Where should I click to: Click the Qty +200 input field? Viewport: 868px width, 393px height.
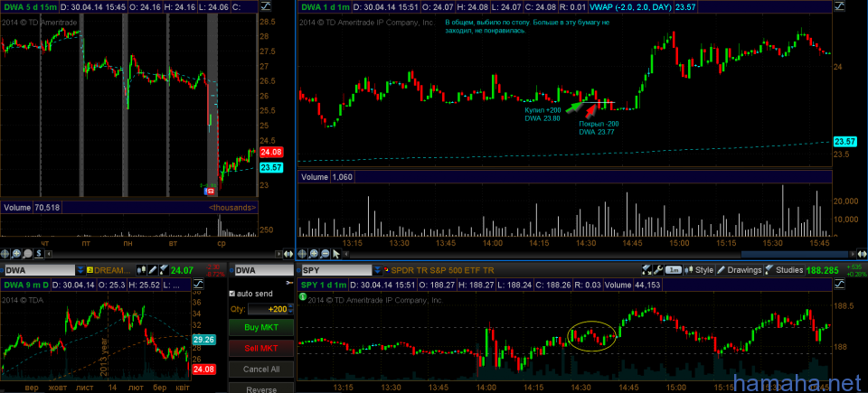(x=268, y=309)
